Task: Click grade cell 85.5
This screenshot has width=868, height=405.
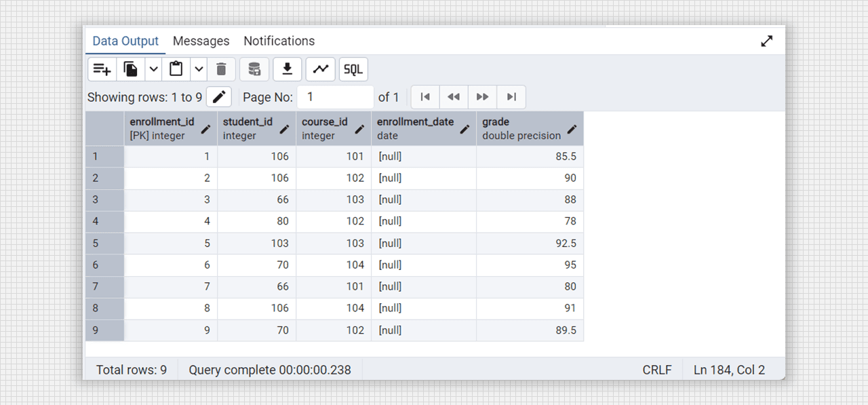Action: pyautogui.click(x=530, y=157)
